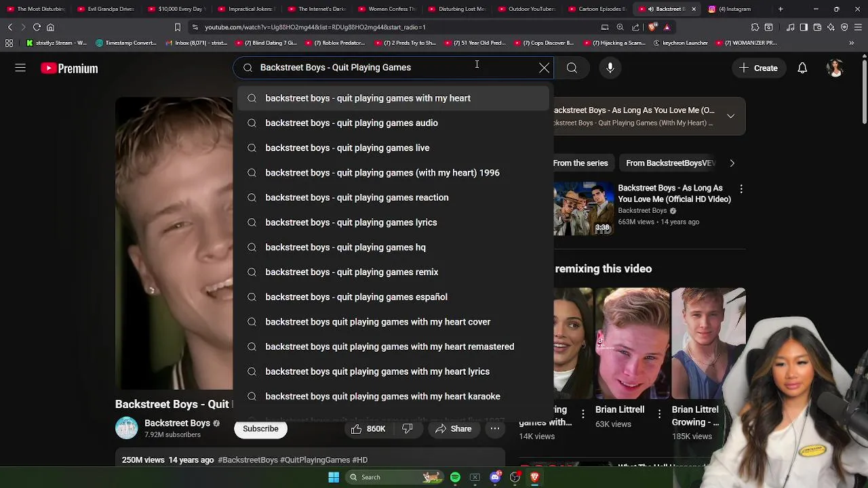Screen dimensions: 868x488
Task: Select the 'quit playing games hq' suggestion
Action: click(393, 247)
